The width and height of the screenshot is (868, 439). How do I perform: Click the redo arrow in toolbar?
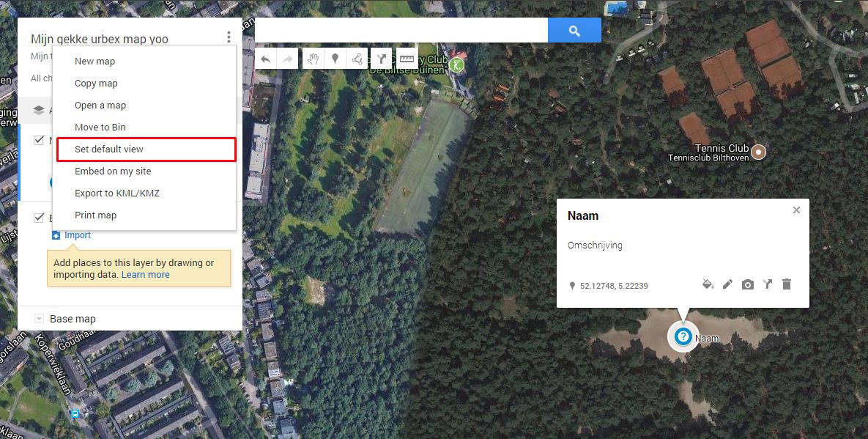[287, 59]
